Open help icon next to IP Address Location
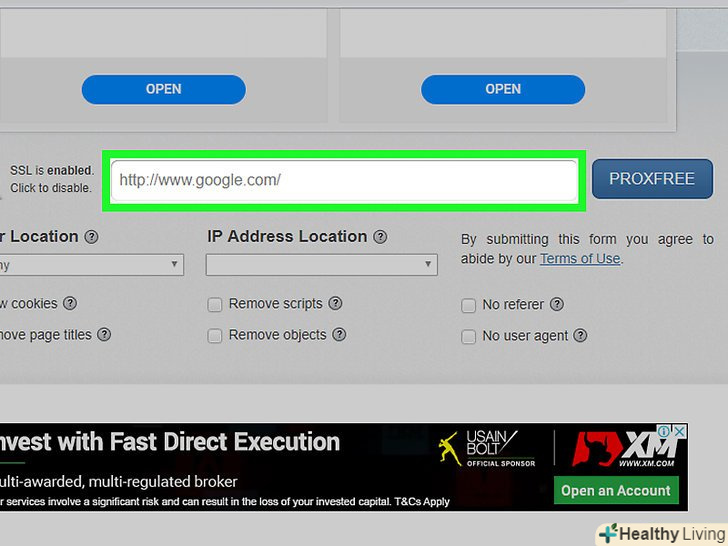Viewport: 728px width, 546px height. [380, 237]
